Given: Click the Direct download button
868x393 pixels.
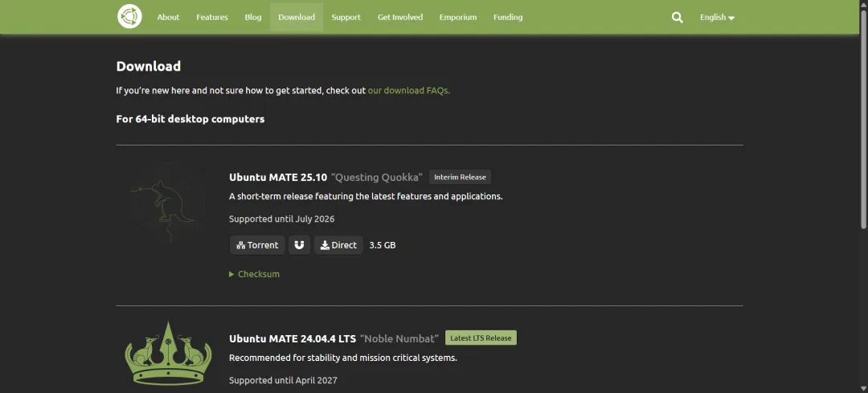Looking at the screenshot, I should pos(338,245).
